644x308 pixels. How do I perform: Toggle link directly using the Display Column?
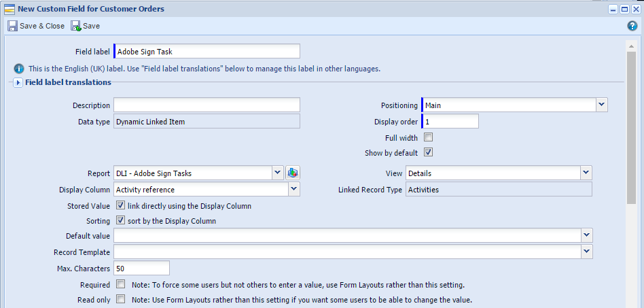click(120, 205)
